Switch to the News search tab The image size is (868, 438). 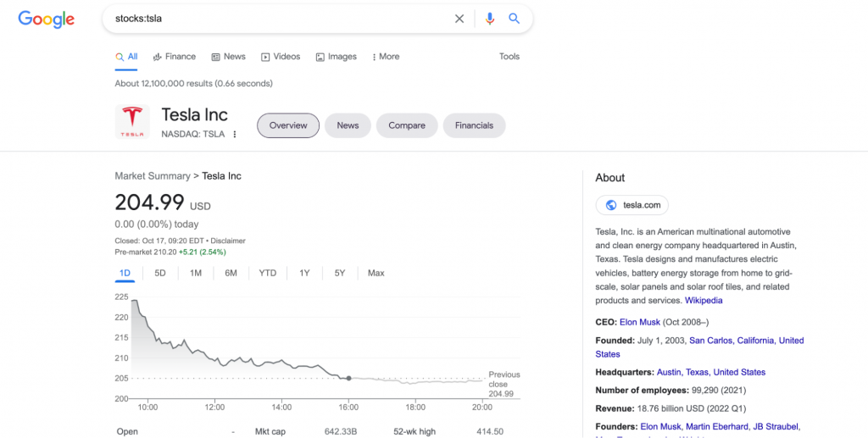[x=229, y=57]
